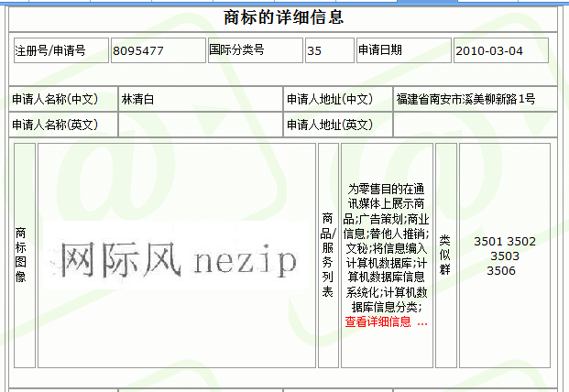
Task: Click the 申请人名称(中文) label
Action: point(55,99)
